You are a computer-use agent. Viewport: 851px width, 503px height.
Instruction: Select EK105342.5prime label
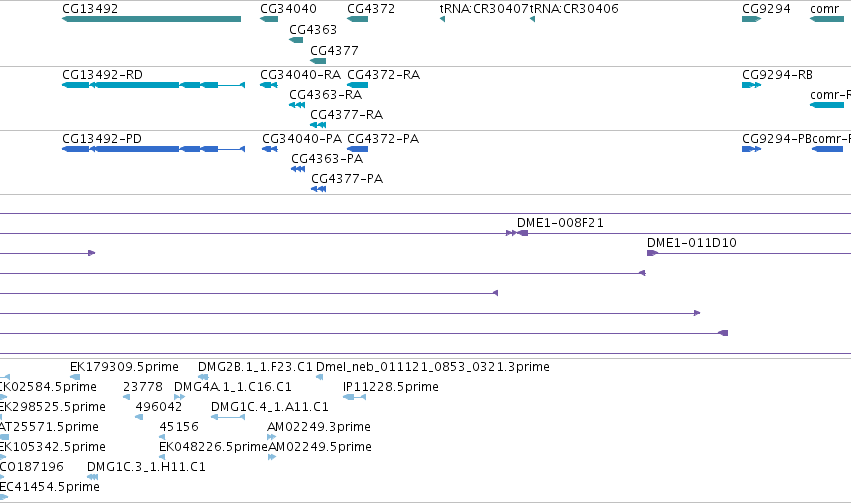tap(53, 447)
